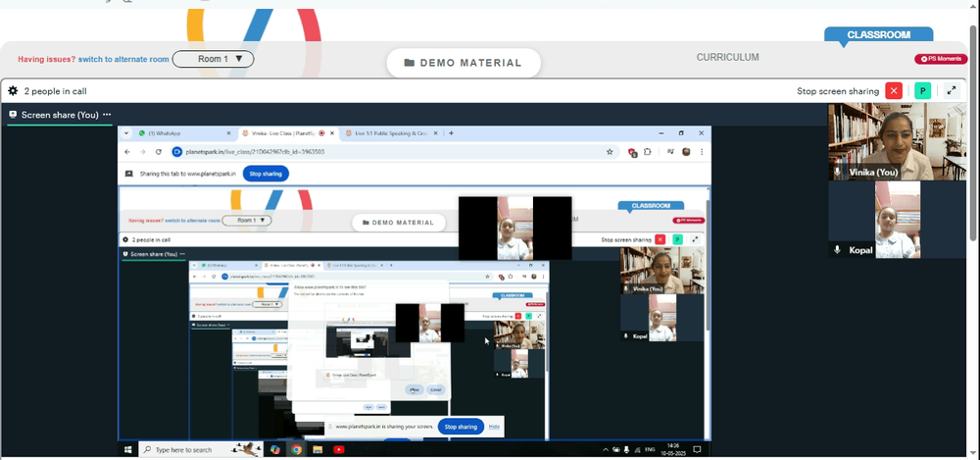The width and height of the screenshot is (980, 460).
Task: Open a new tab with the plus in large shared Chrome
Action: tap(451, 133)
